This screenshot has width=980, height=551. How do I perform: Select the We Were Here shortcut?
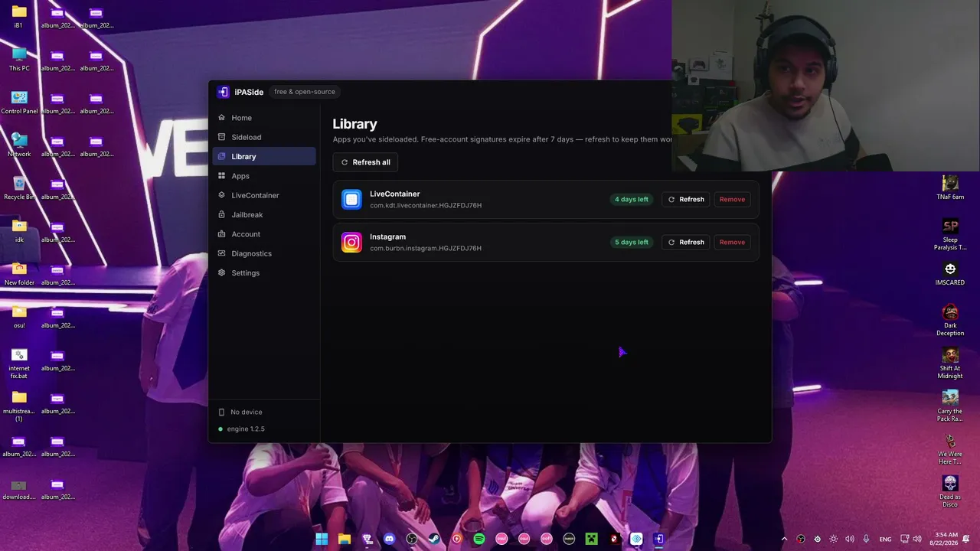click(x=950, y=449)
